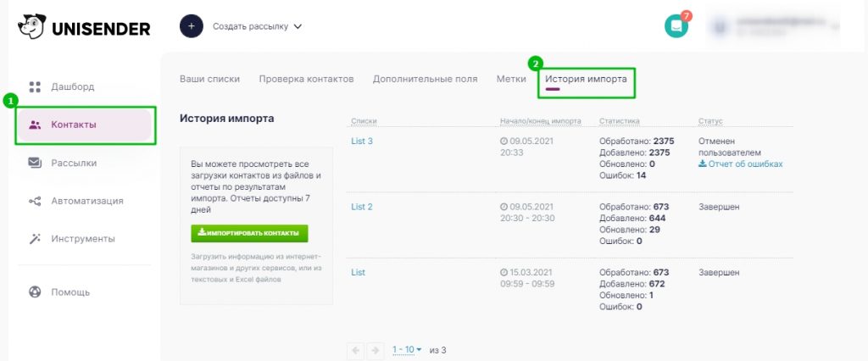The height and width of the screenshot is (361, 868).
Task: Open the List link in last row
Action: [x=359, y=272]
